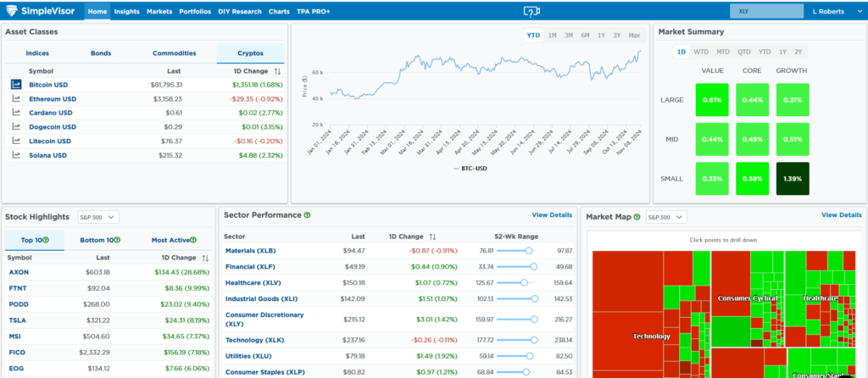Open the DIY Research menu

tap(240, 11)
